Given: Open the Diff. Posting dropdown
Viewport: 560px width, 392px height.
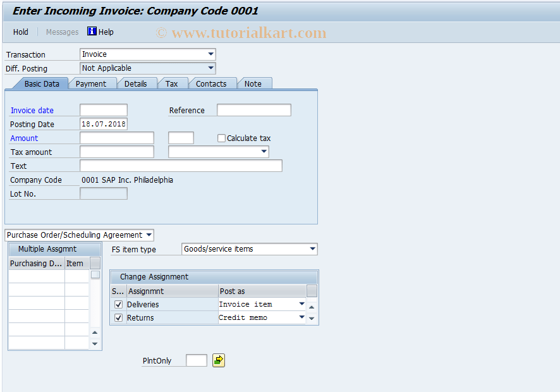Looking at the screenshot, I should [x=211, y=68].
